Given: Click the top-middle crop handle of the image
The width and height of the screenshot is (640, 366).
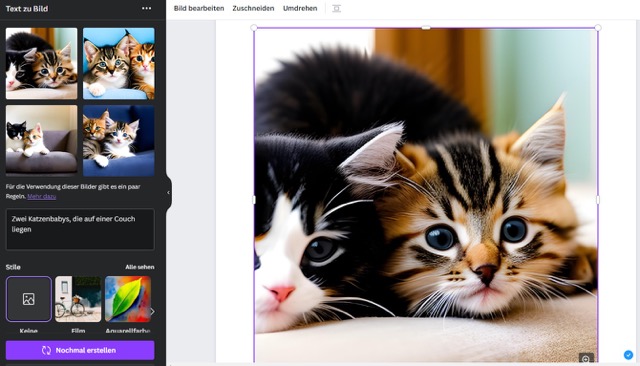Looking at the screenshot, I should (426, 28).
